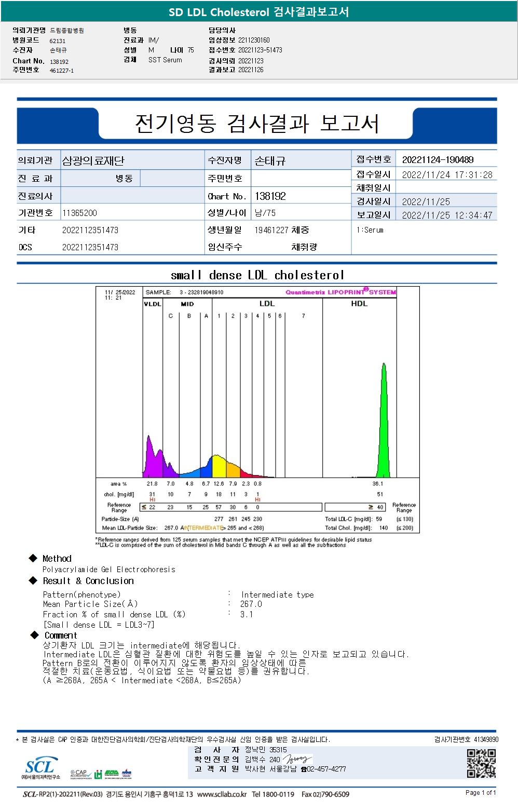This screenshot has height=812, width=518.
Task: Click the specimen value 'SST Serum'
Action: pos(165,60)
